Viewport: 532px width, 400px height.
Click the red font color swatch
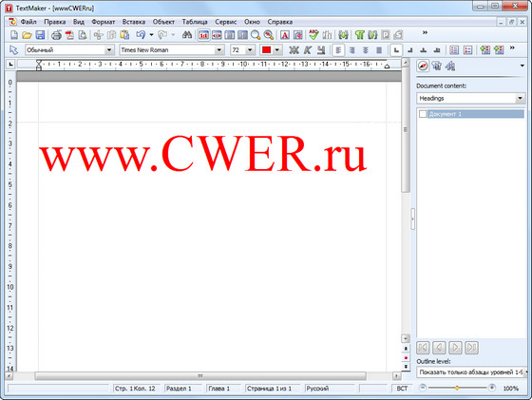(x=266, y=50)
